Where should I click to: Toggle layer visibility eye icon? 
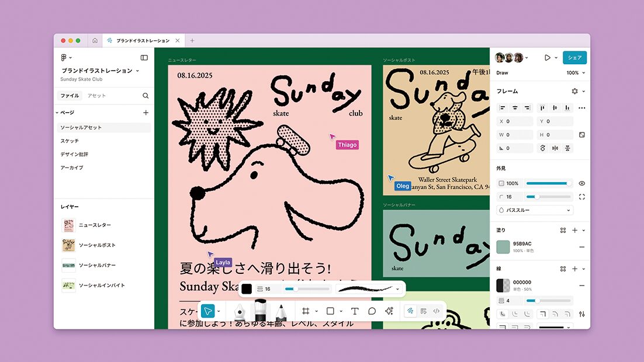581,183
